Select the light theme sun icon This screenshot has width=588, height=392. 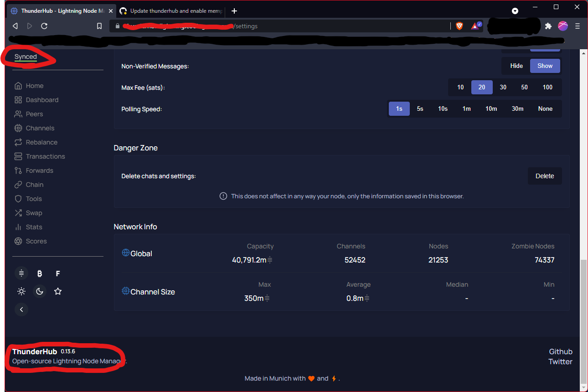tap(21, 291)
